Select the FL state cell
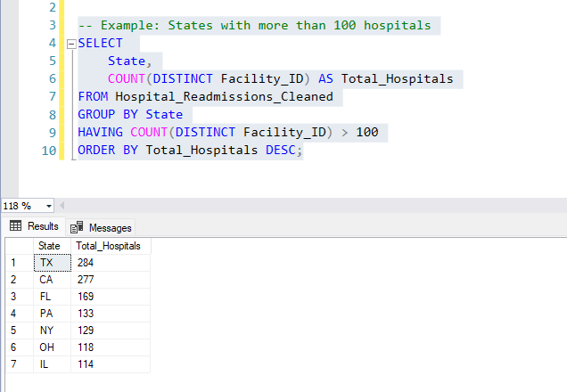The width and height of the screenshot is (567, 392). (53, 297)
